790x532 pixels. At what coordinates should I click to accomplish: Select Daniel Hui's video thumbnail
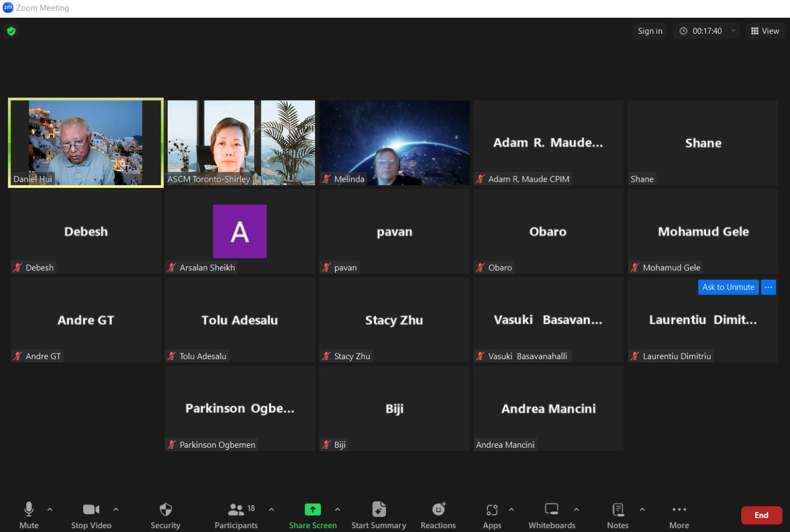[86, 143]
